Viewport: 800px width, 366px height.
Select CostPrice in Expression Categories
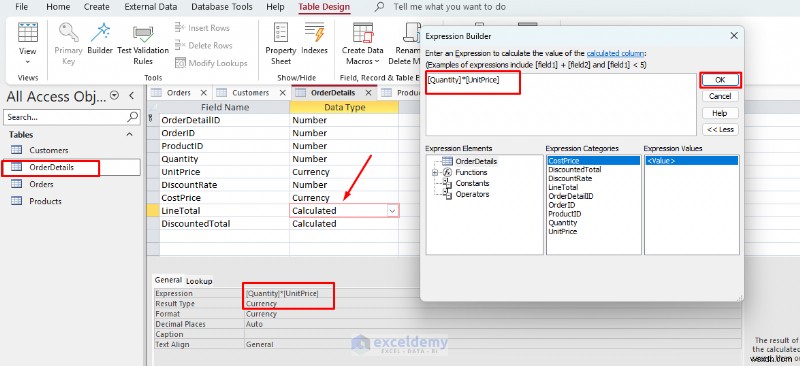pos(593,161)
